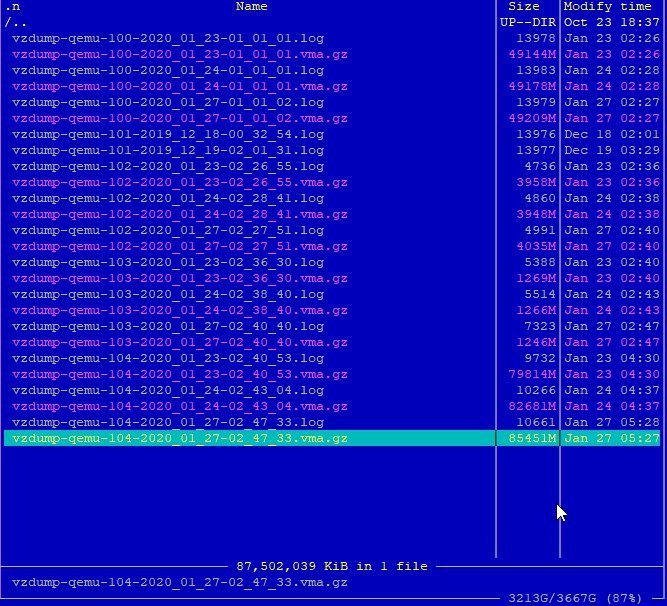Select vzdump-qemu-100-2020_01_24-01_01_01.log

tap(168, 70)
